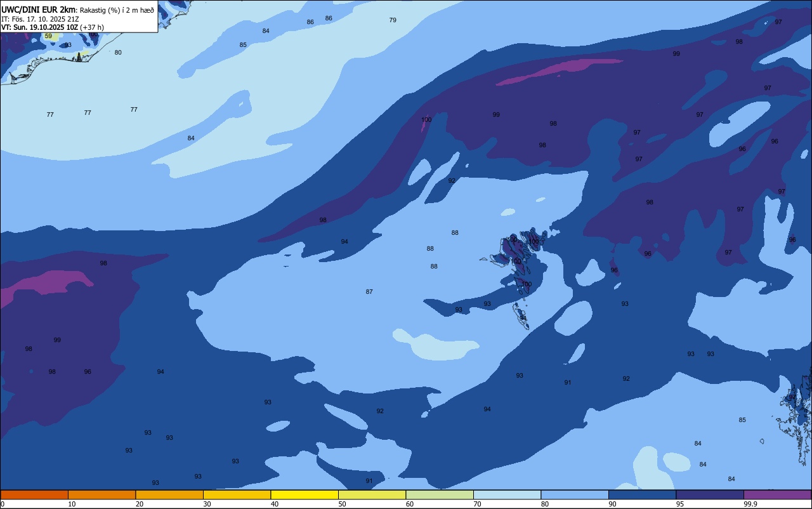Click the pale green 60–70 legend swatch
Screen dimensions: 812x509
440,494
